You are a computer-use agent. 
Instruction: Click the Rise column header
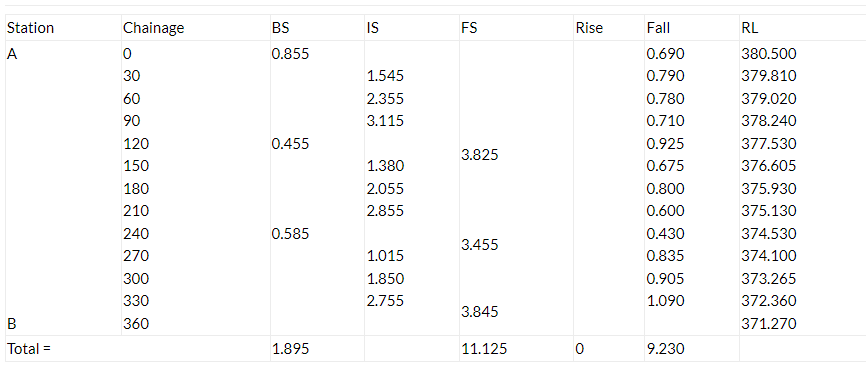(589, 28)
